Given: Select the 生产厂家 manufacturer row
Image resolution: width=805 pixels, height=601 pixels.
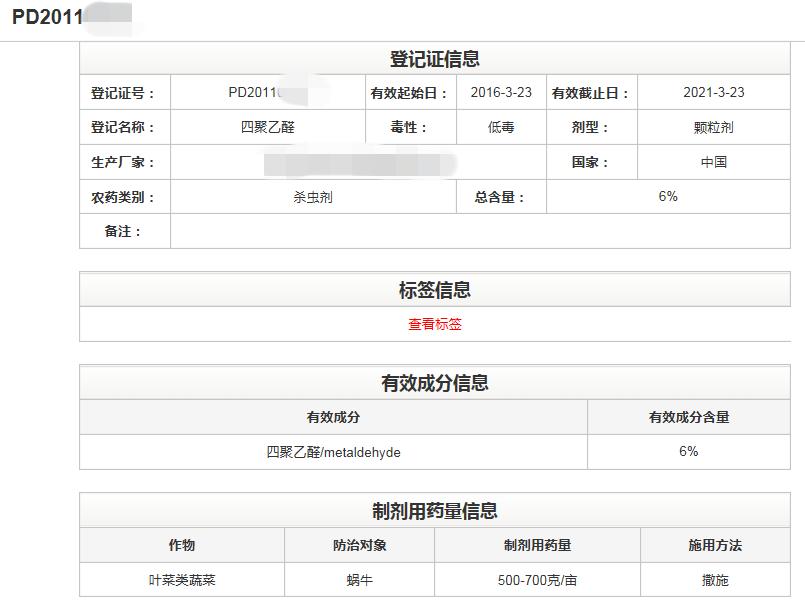Looking at the screenshot, I should click(124, 162).
